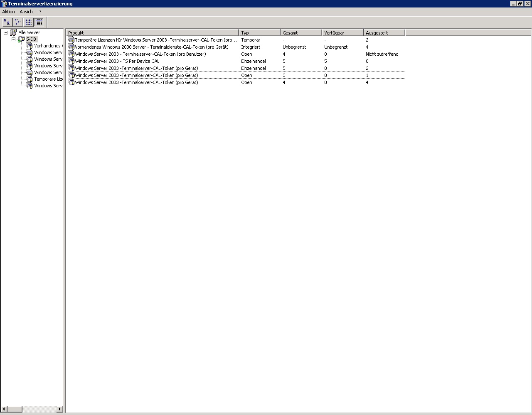Sort by Typ column header
This screenshot has width=532, height=415.
point(260,32)
